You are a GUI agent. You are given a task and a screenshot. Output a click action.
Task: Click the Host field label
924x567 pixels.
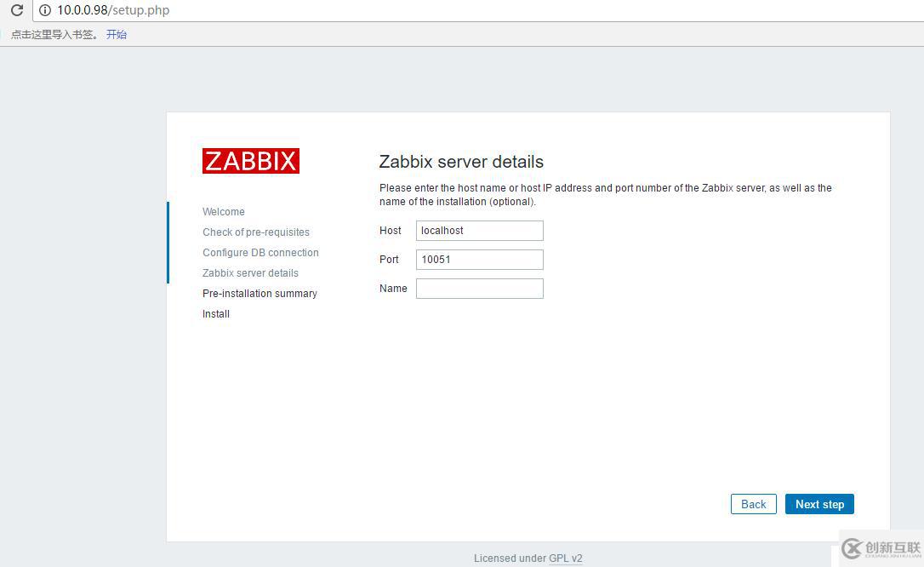[x=391, y=231]
